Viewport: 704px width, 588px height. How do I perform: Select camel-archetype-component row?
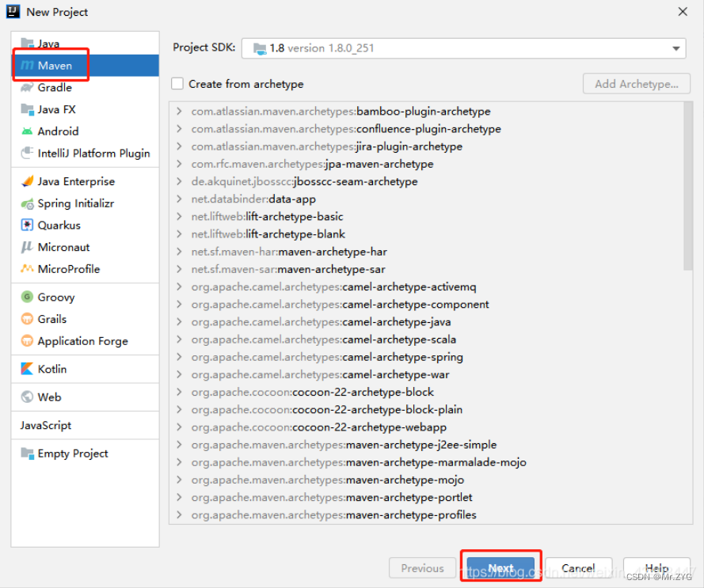point(426,305)
